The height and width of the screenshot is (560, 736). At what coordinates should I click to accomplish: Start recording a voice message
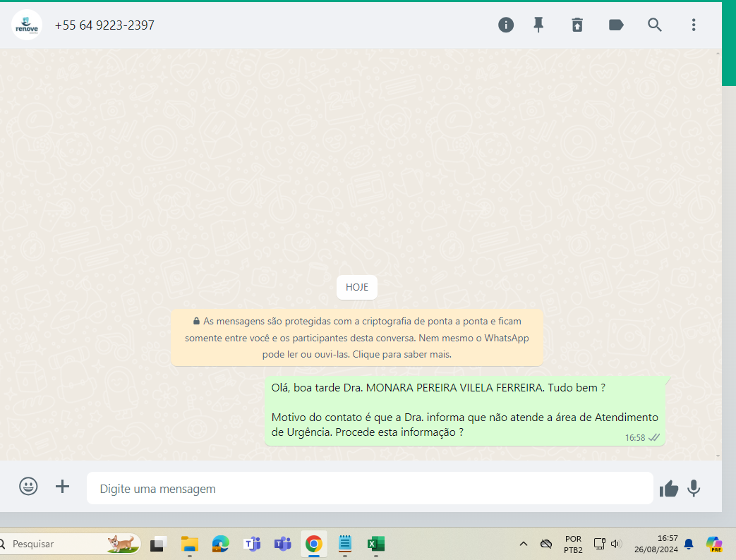[x=694, y=488]
